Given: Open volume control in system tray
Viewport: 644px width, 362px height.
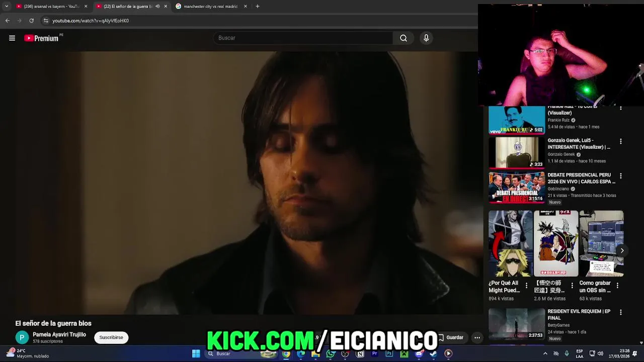Looking at the screenshot, I should 600,353.
